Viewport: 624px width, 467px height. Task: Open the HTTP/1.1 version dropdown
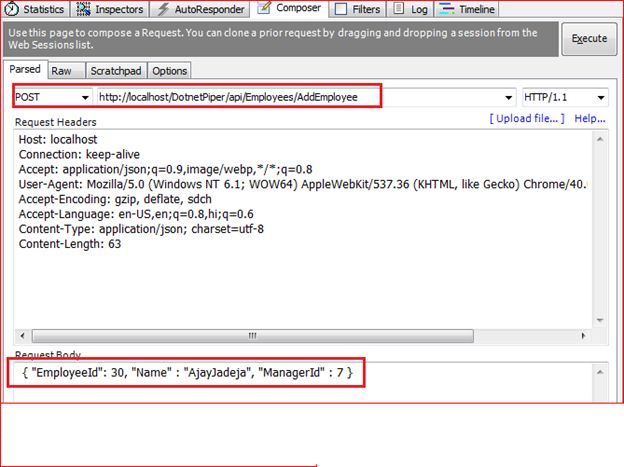[565, 97]
